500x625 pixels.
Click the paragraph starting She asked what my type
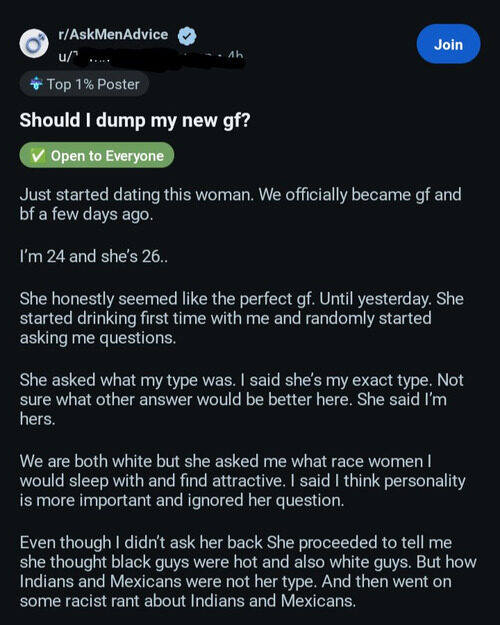(x=242, y=399)
